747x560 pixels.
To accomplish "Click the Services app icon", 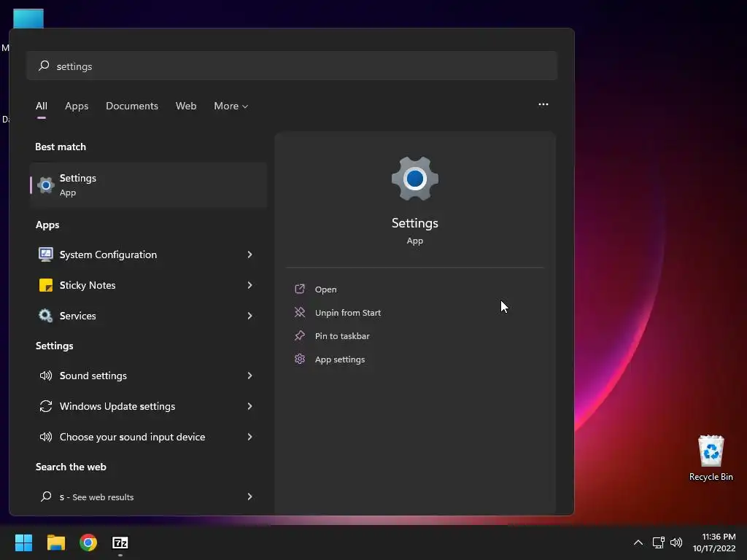I will pos(46,315).
